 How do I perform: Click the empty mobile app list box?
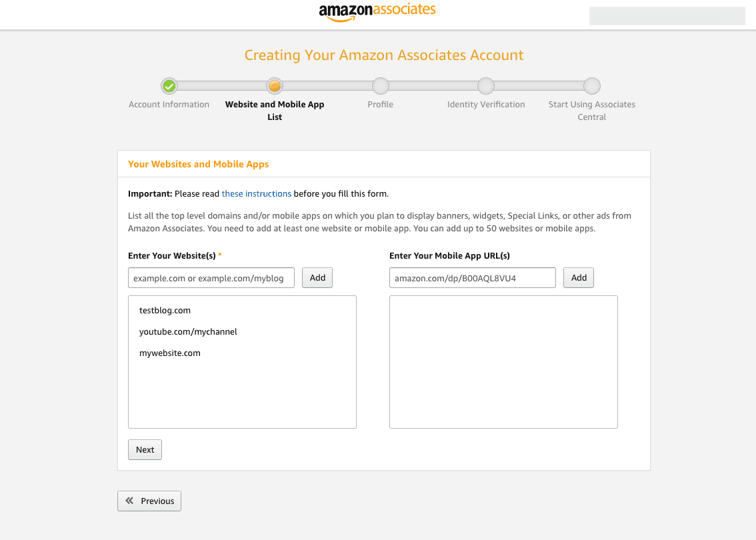(503, 361)
